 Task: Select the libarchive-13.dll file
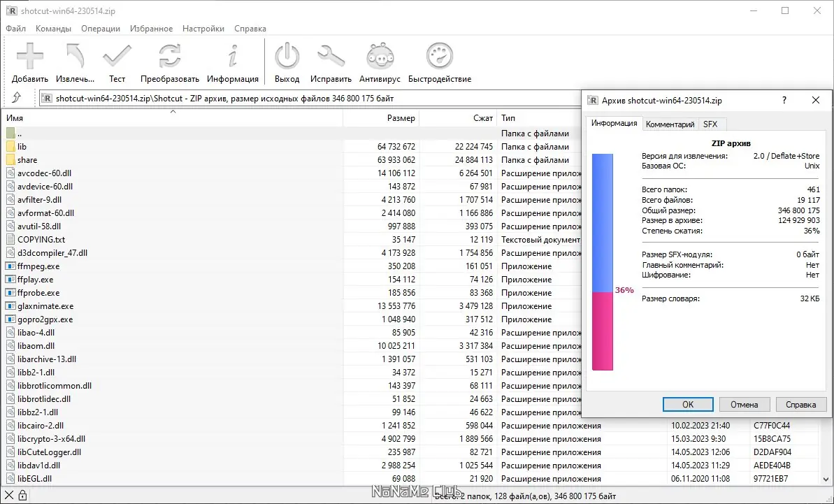(x=47, y=359)
